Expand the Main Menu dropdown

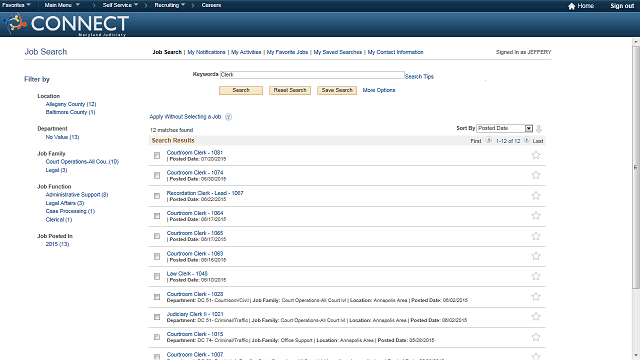62,5
